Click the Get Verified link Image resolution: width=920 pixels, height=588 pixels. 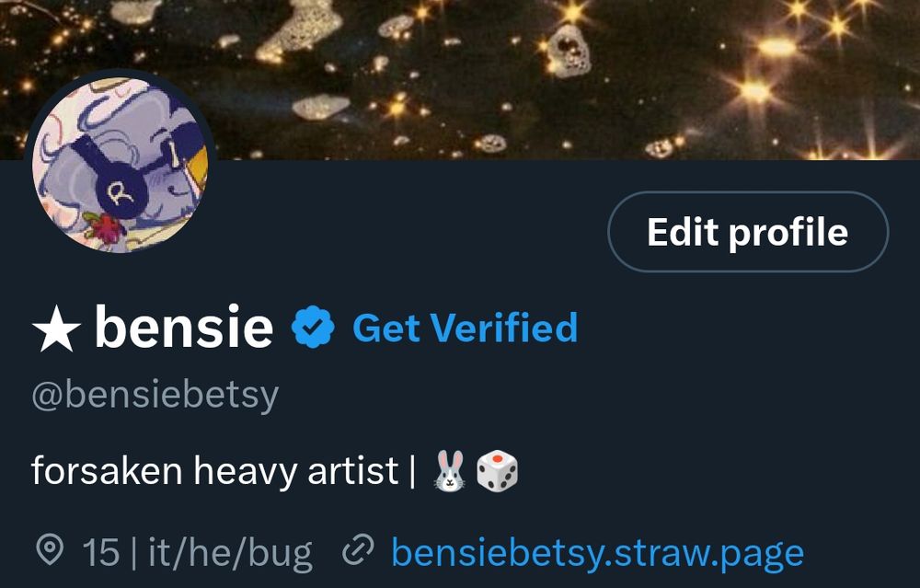pyautogui.click(x=465, y=328)
